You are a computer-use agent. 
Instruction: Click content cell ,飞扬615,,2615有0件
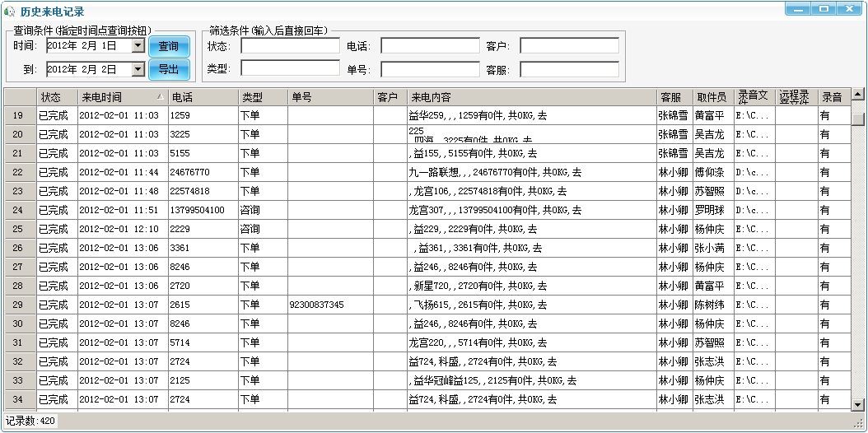[532, 305]
